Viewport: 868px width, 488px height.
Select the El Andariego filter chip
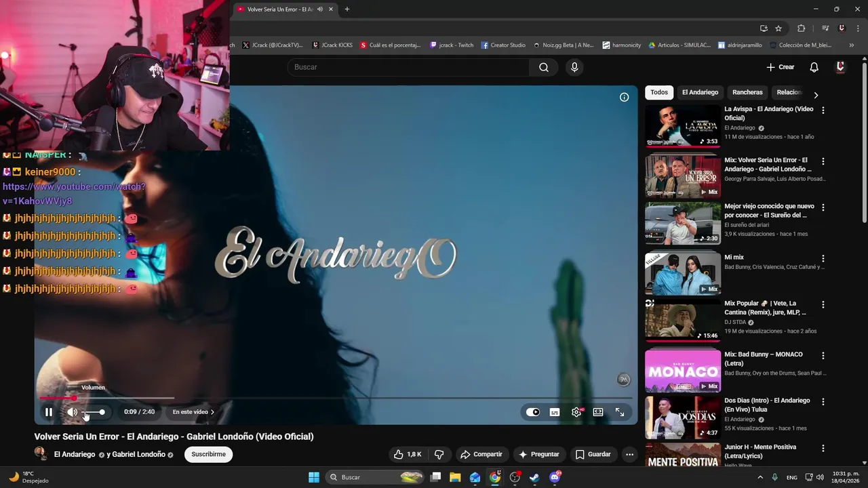(700, 92)
